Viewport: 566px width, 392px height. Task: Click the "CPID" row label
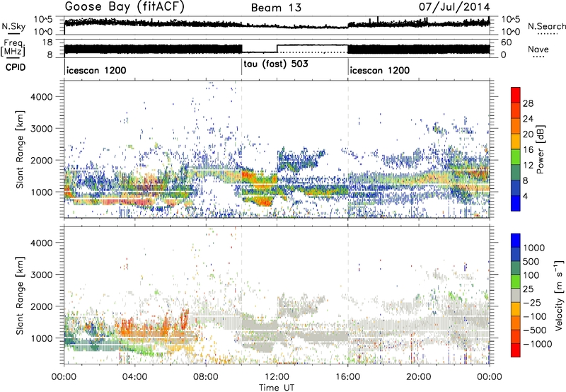pyautogui.click(x=16, y=67)
